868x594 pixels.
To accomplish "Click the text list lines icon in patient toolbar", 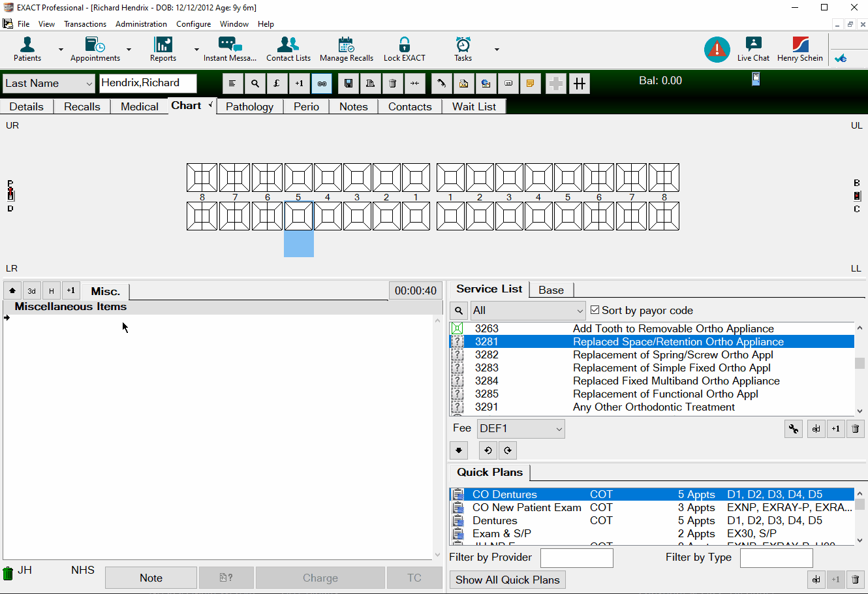I will 233,84.
